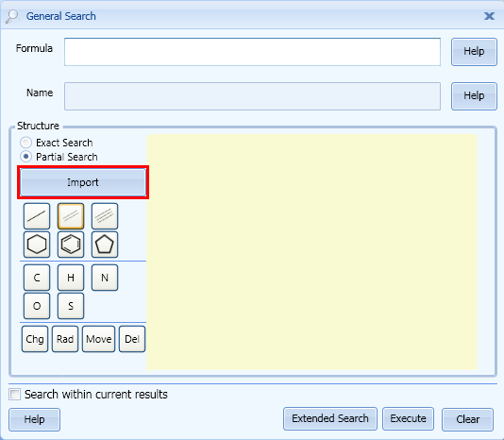The width and height of the screenshot is (504, 440).
Task: Run the search with Execute
Action: (409, 419)
